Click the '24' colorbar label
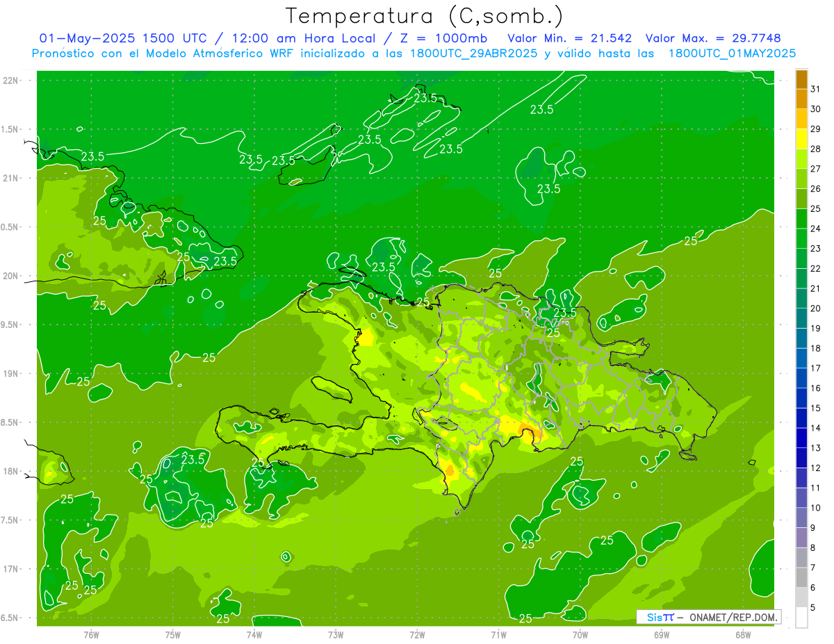The image size is (834, 644). [x=816, y=229]
